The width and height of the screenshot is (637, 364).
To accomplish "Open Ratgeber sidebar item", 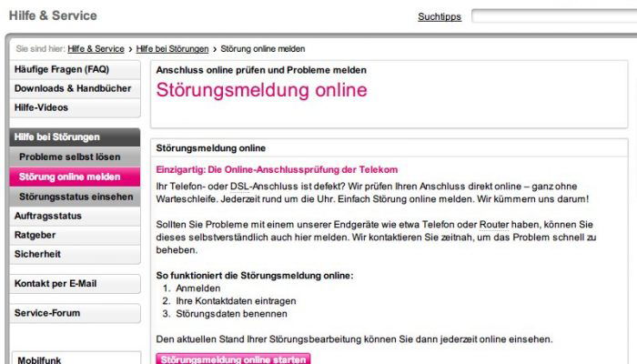I will coord(76,235).
